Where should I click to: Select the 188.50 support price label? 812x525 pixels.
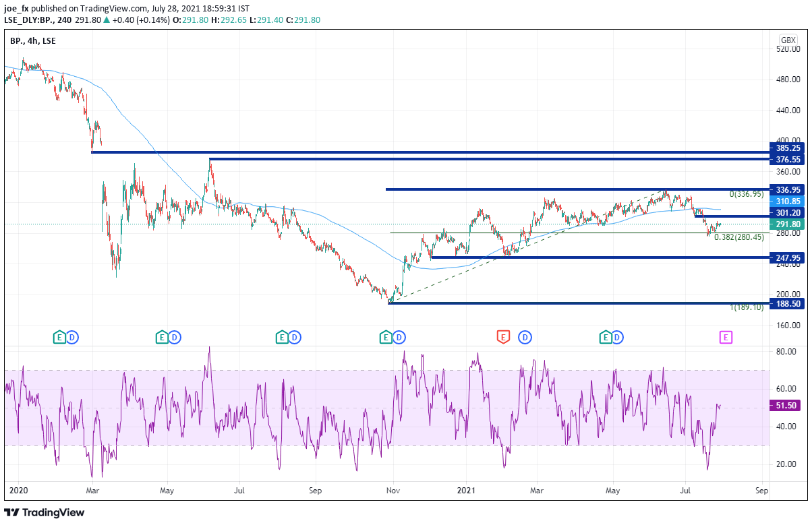[x=788, y=303]
